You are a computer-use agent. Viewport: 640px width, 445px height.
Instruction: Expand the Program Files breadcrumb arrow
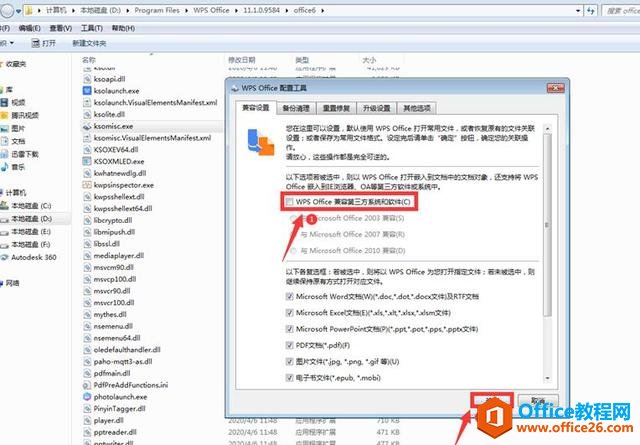point(186,11)
